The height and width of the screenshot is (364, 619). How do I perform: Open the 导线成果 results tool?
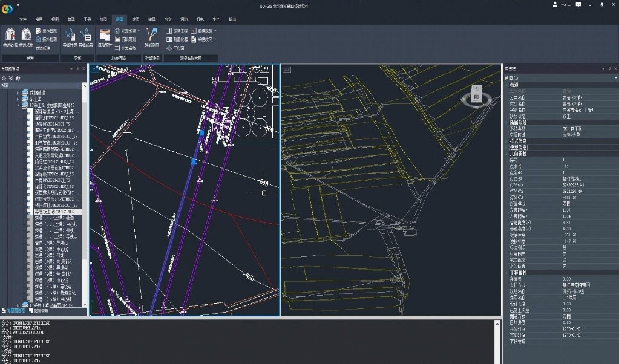coord(85,36)
